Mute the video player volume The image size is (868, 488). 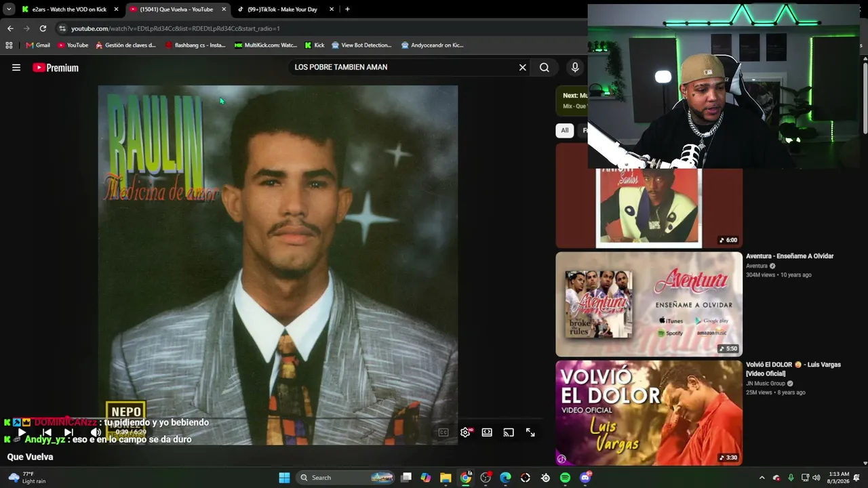coord(96,432)
